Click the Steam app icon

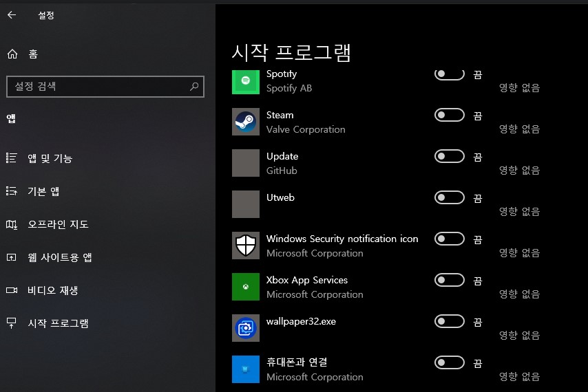246,122
